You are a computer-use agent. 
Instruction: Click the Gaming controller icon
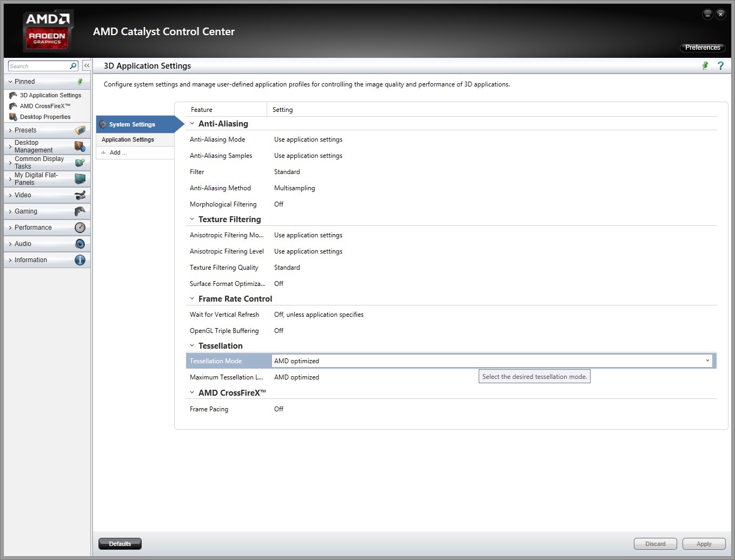click(x=80, y=211)
